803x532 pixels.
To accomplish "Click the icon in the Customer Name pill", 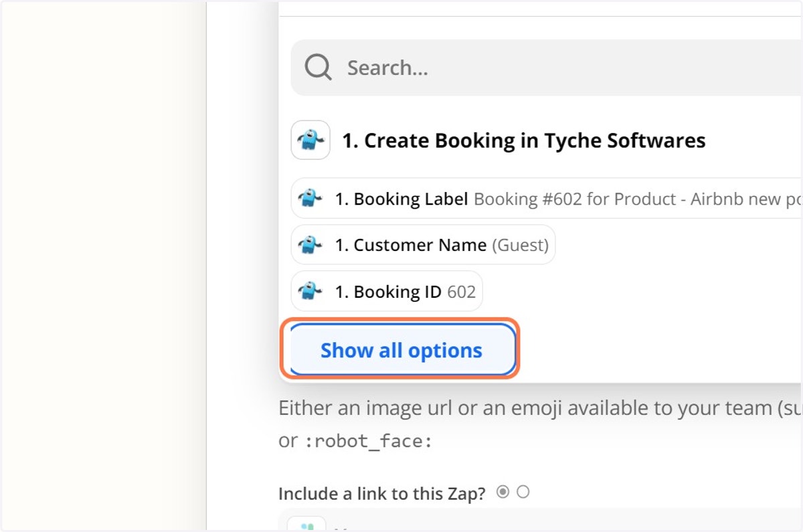I will click(310, 245).
